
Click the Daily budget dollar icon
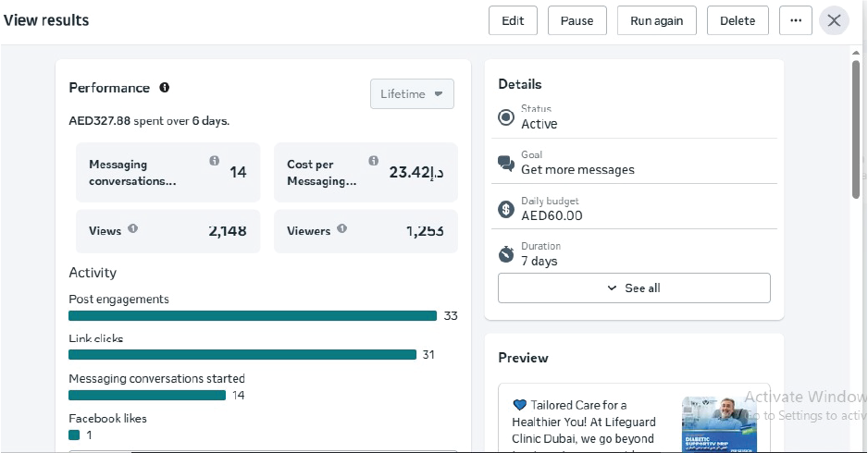(x=506, y=209)
